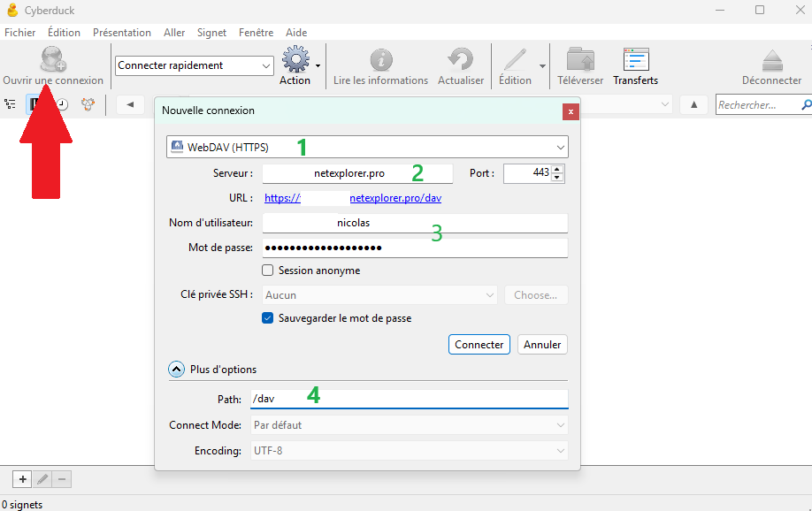Expand the Action dropdown arrow

click(x=318, y=65)
